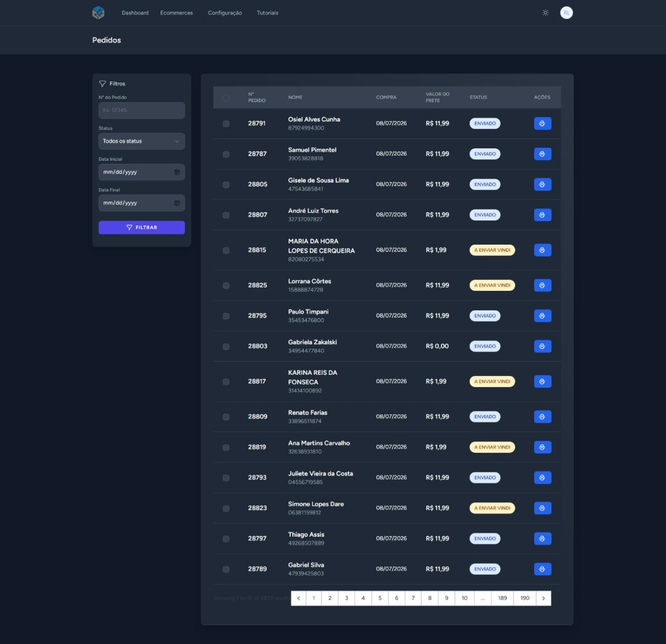Click the FILTRAR button
The width and height of the screenshot is (666, 644).
tap(141, 227)
